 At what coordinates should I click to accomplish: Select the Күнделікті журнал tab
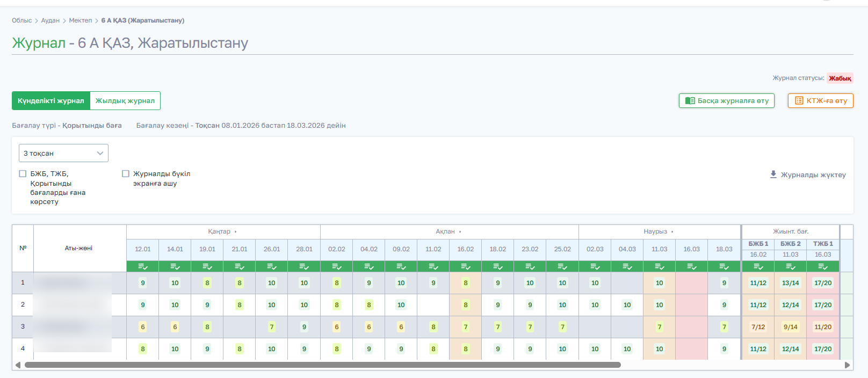click(51, 100)
